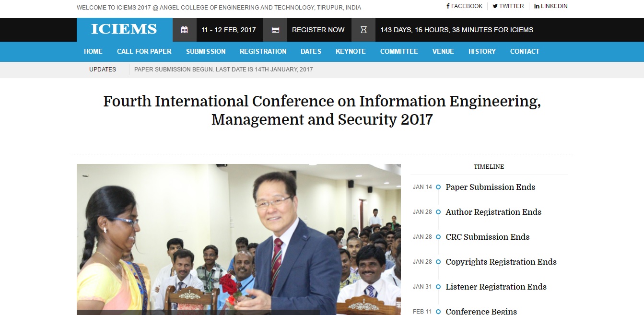The height and width of the screenshot is (315, 644).
Task: Click Author Registration Ends in timeline
Action: (493, 212)
